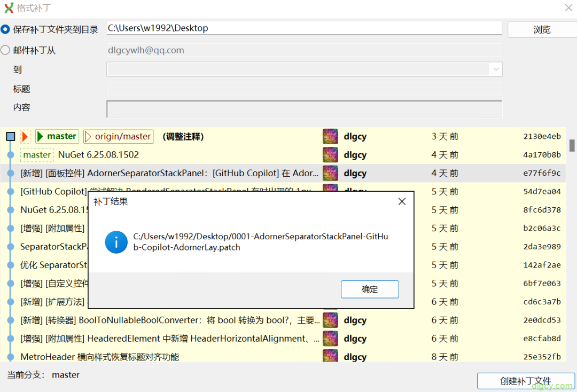
Task: Click the TortoiseGit-style app icon in title bar
Action: pos(9,7)
